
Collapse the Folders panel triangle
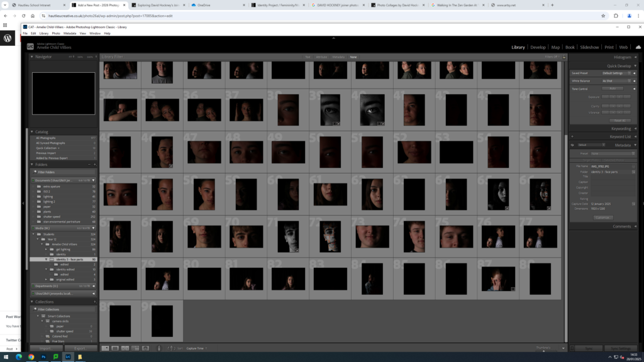(32, 165)
